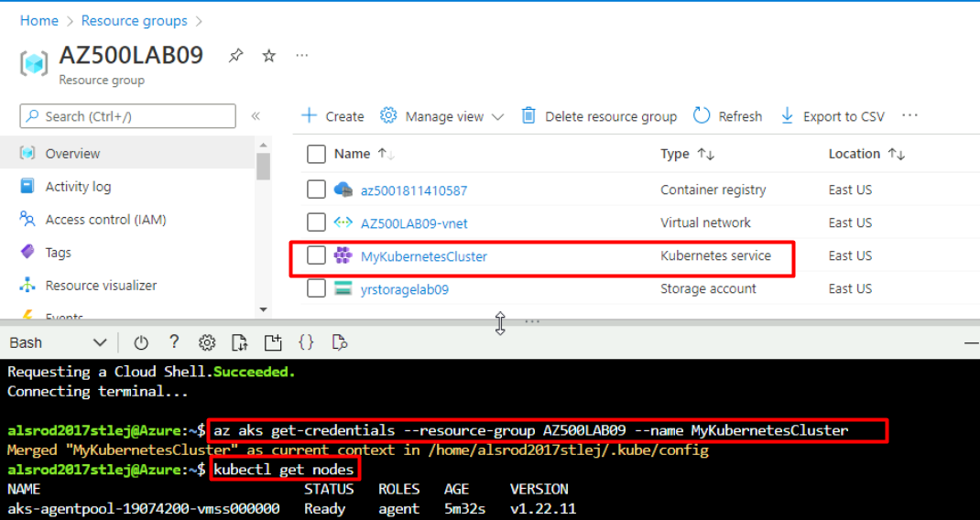Sort by the Location column arrows
Image resolution: width=980 pixels, height=520 pixels.
tap(897, 154)
